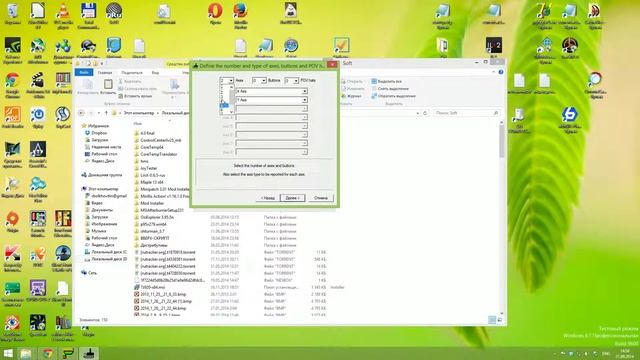
Task: Open the Axes count dropdown in dialog
Action: click(x=227, y=80)
